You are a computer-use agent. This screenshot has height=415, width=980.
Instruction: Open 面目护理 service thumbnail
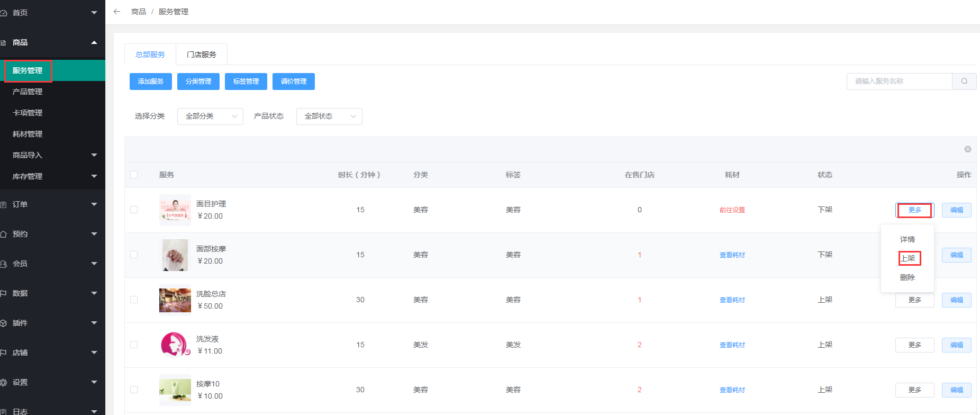(x=175, y=210)
